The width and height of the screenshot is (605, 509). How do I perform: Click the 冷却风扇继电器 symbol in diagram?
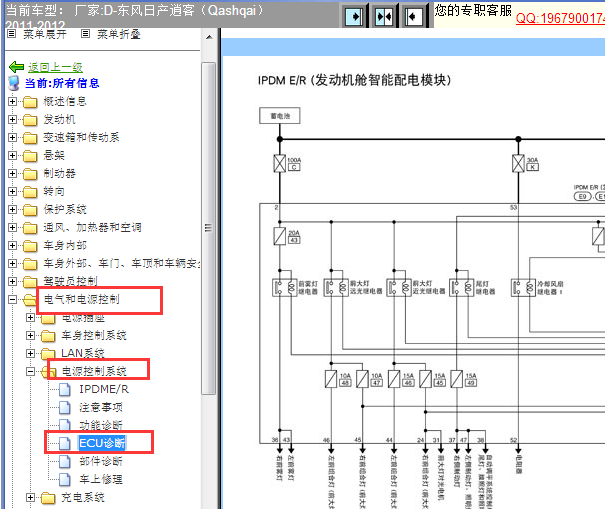click(524, 287)
